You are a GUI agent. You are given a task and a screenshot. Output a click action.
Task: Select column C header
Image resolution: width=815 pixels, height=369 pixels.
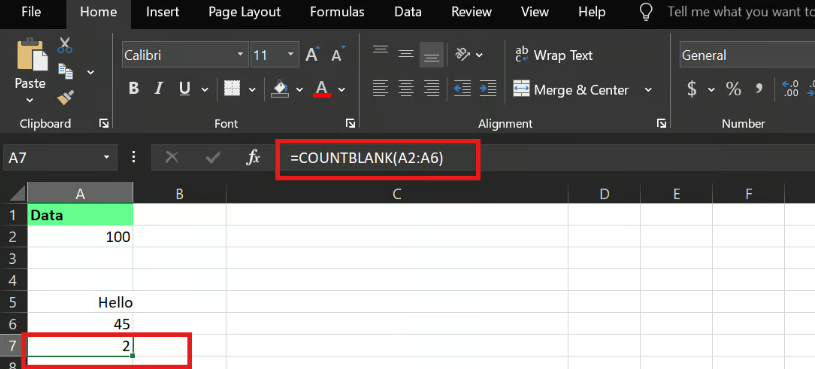pyautogui.click(x=397, y=194)
